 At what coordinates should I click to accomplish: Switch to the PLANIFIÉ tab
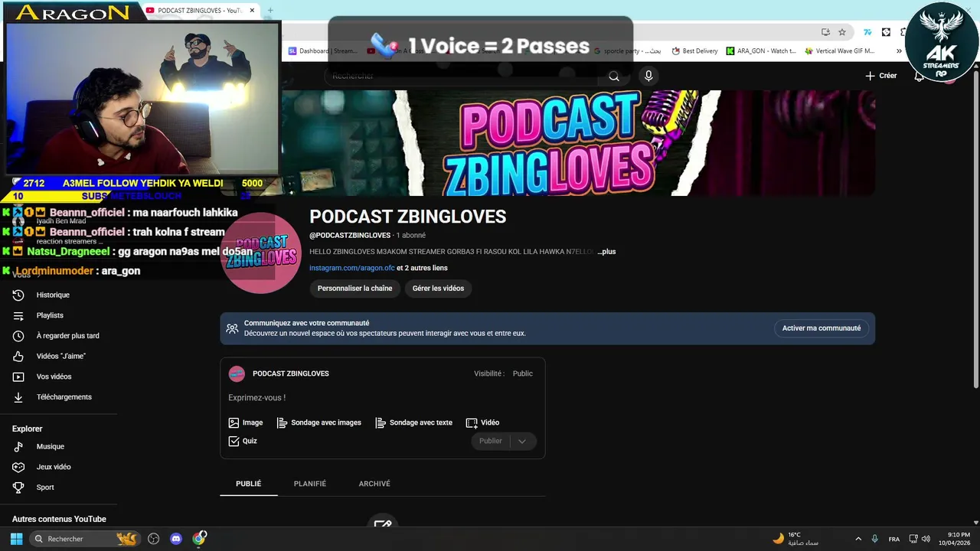[x=310, y=484]
